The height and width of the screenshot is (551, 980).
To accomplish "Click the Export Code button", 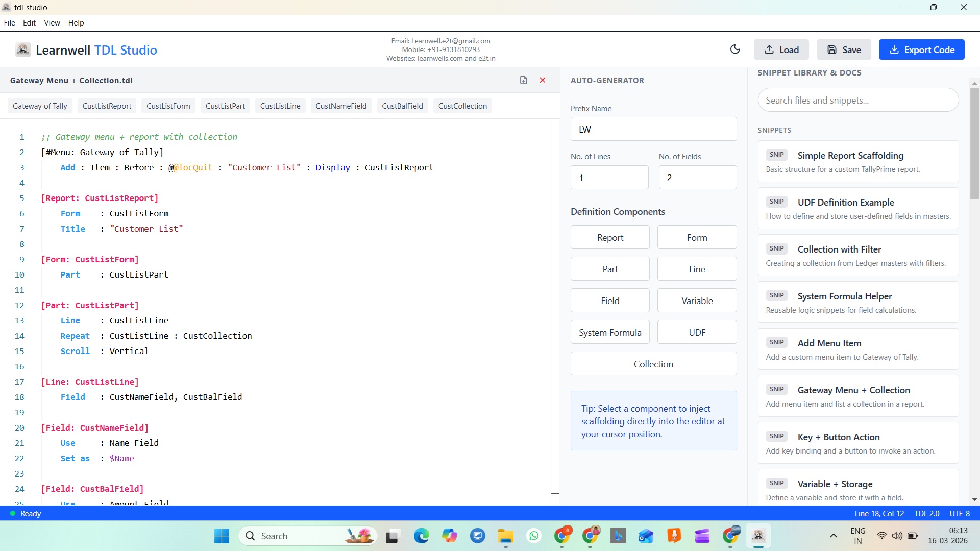I will click(x=921, y=49).
